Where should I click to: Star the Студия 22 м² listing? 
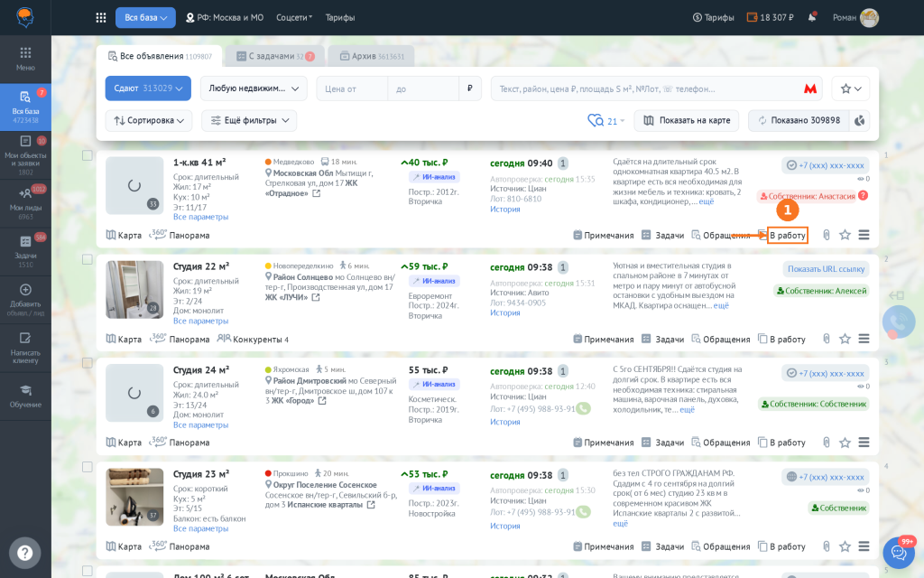coord(845,340)
